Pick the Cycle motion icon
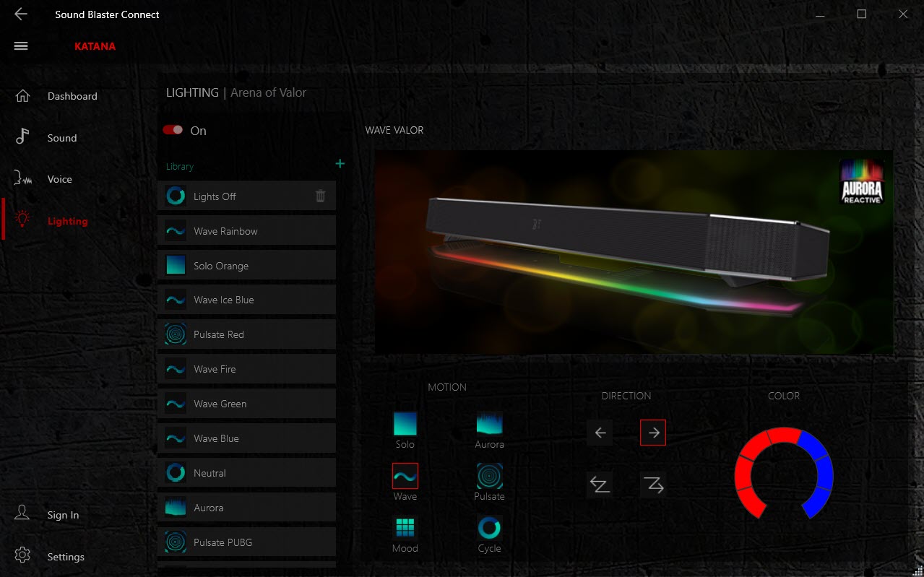Screen dimensions: 924x577 click(x=489, y=528)
